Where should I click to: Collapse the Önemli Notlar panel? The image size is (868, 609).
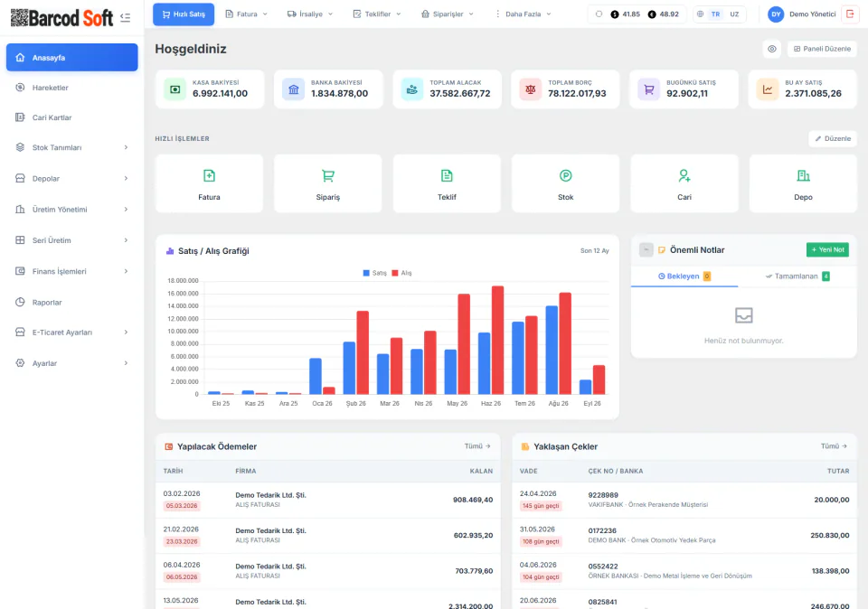tap(646, 250)
